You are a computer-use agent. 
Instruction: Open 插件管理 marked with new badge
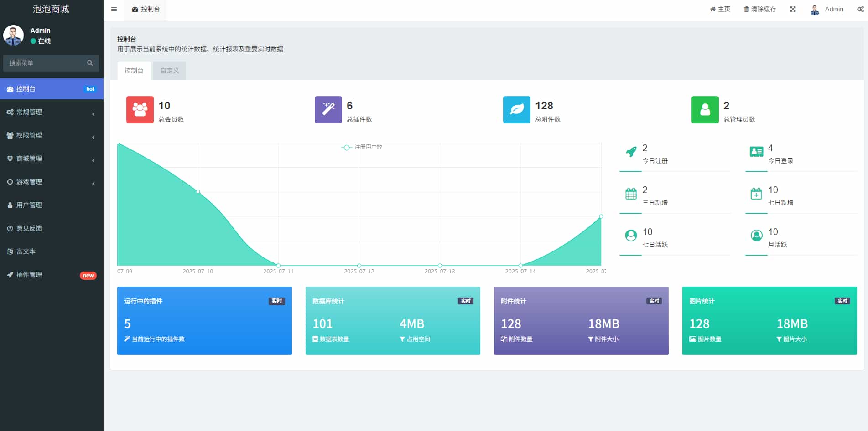tap(30, 274)
